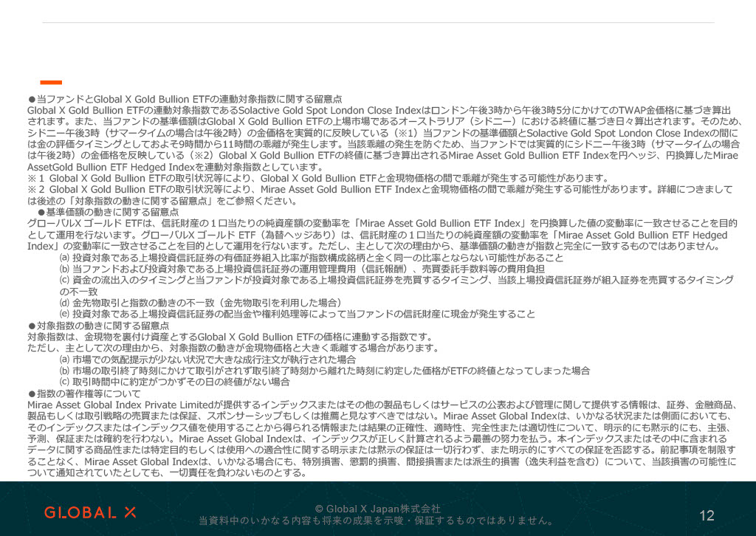The height and width of the screenshot is (536, 756).
Task: Click line starting 'ただし、主として次の理由から、対象指数の動きが'
Action: pos(233,348)
